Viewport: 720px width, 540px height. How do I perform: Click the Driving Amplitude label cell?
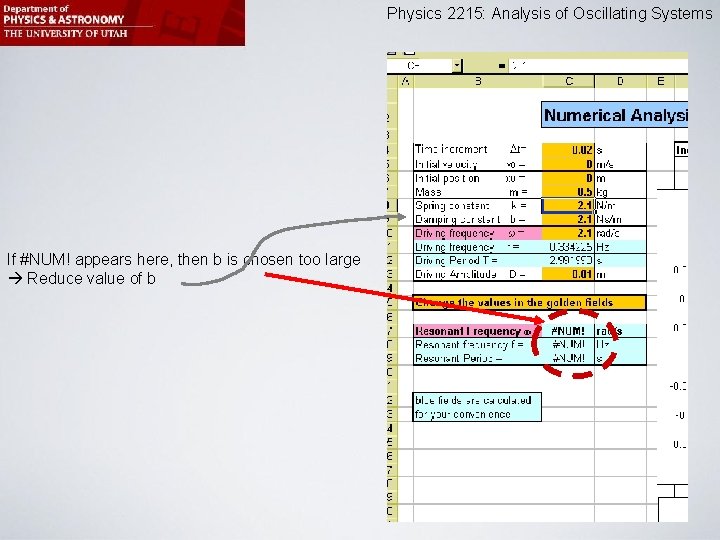click(478, 274)
